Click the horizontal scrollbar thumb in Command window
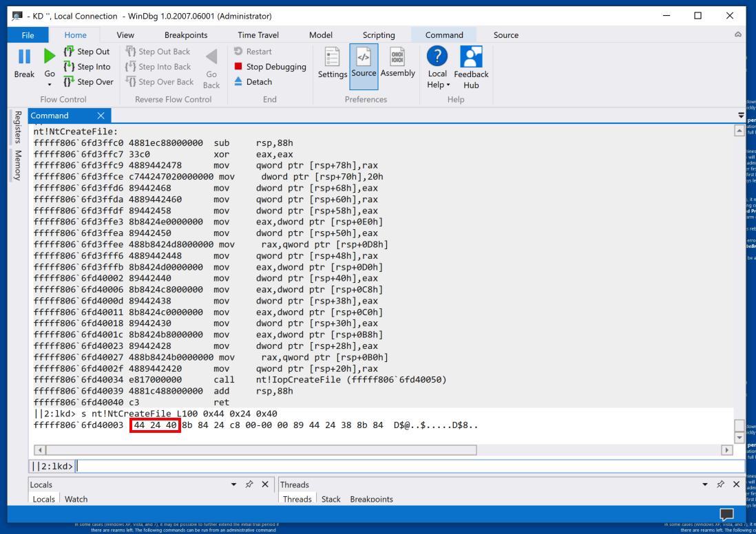This screenshot has height=534, width=756. [x=262, y=449]
